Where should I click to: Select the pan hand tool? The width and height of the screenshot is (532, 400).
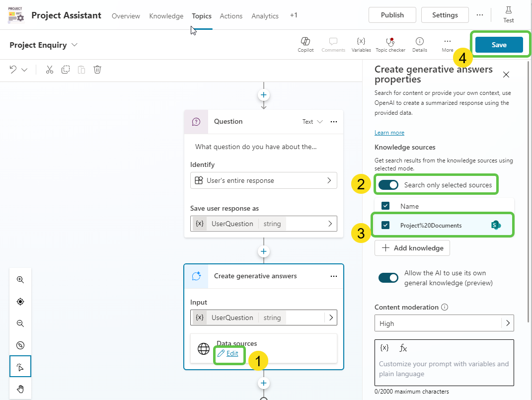tap(20, 389)
